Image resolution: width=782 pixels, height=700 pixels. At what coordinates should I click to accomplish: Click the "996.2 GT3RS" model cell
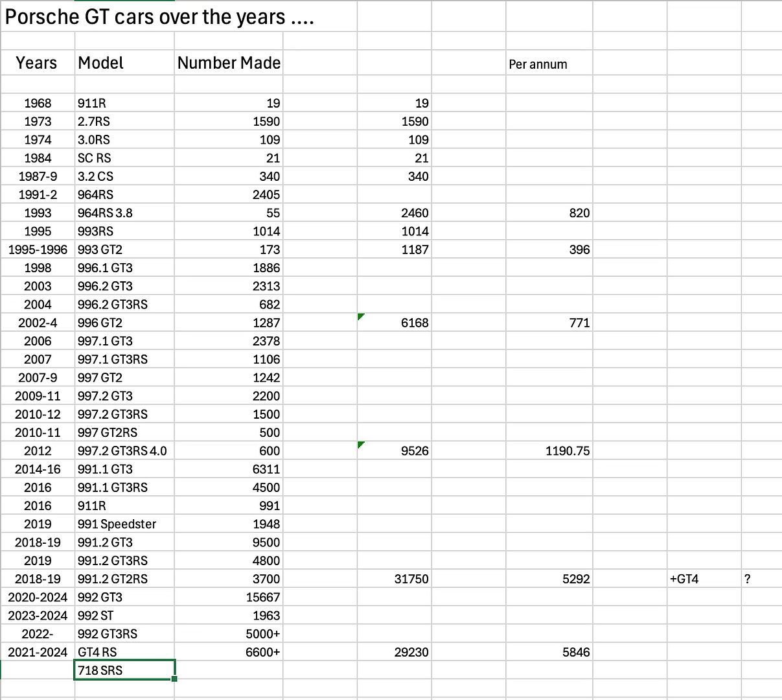click(124, 304)
